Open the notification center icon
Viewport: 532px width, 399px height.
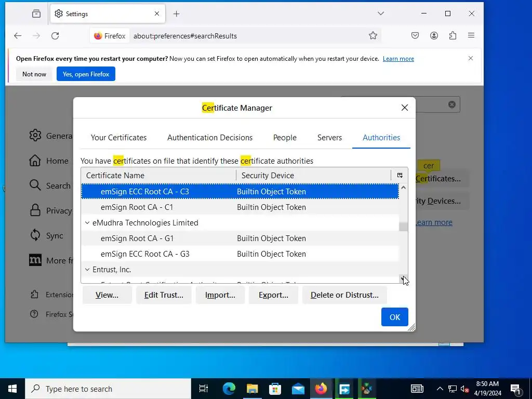(515, 389)
